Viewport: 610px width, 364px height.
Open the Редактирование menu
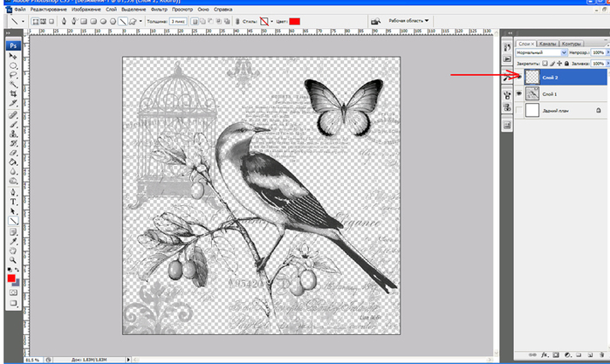tap(48, 10)
